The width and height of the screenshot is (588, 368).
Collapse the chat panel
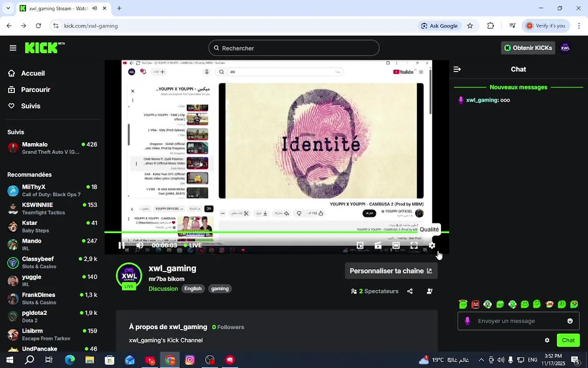[x=457, y=69]
